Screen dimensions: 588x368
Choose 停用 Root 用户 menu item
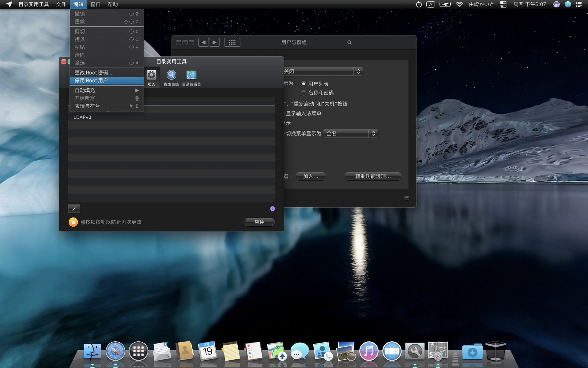[107, 80]
